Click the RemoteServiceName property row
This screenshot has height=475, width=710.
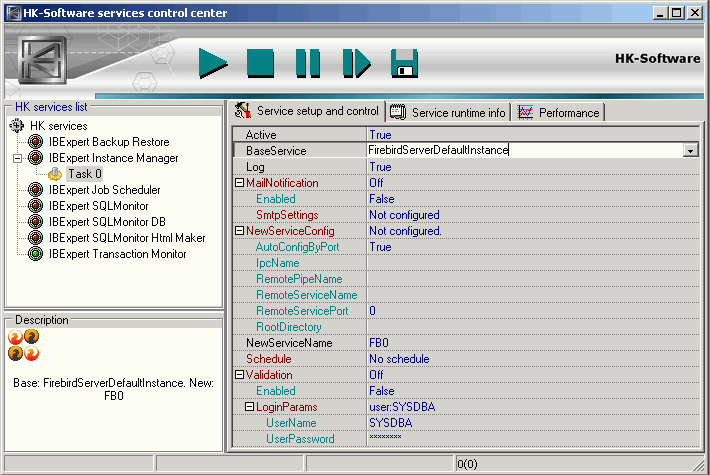(x=466, y=295)
